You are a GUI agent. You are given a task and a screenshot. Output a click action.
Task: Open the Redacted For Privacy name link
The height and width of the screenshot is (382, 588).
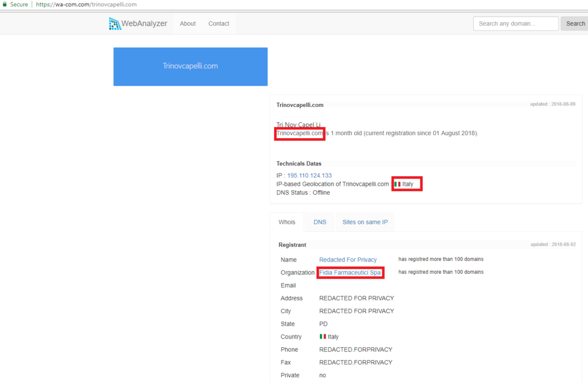coord(348,260)
